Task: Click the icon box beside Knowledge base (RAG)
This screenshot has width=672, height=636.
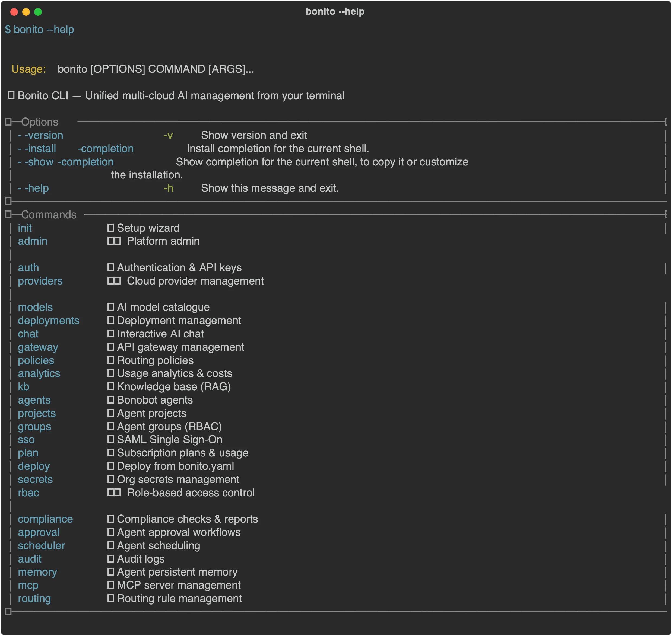Action: pos(110,386)
